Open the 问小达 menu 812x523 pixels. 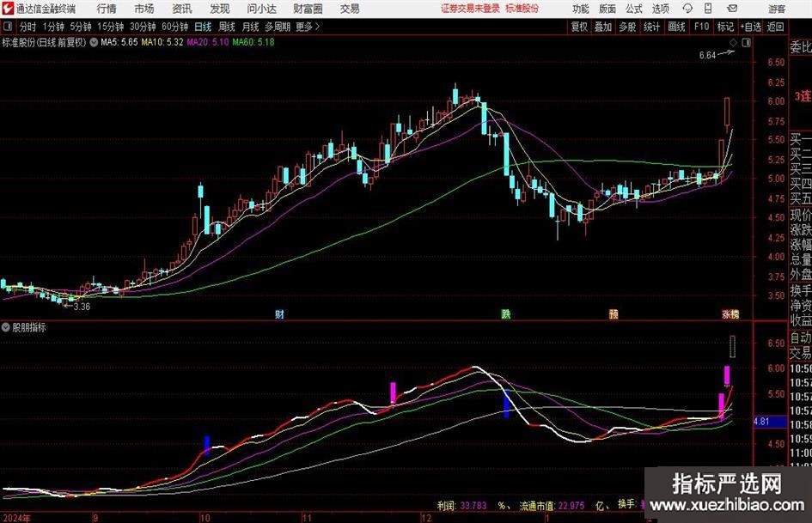[x=261, y=9]
